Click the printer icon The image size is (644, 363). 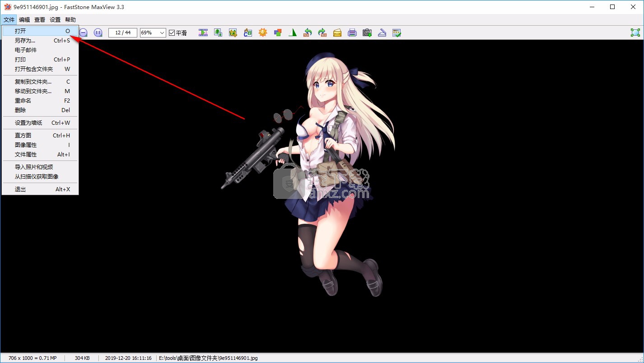[352, 33]
